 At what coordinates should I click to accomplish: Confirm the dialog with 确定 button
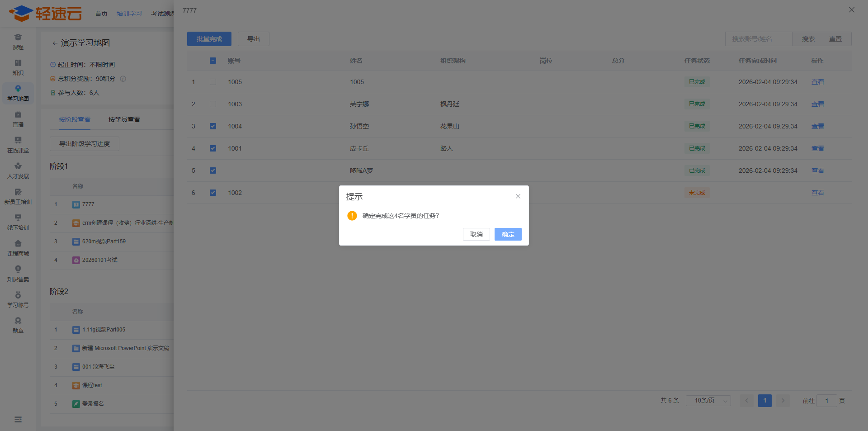tap(508, 234)
